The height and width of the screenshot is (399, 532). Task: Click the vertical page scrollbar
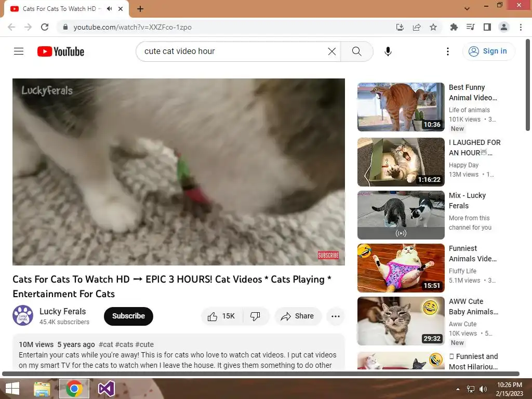528,85
